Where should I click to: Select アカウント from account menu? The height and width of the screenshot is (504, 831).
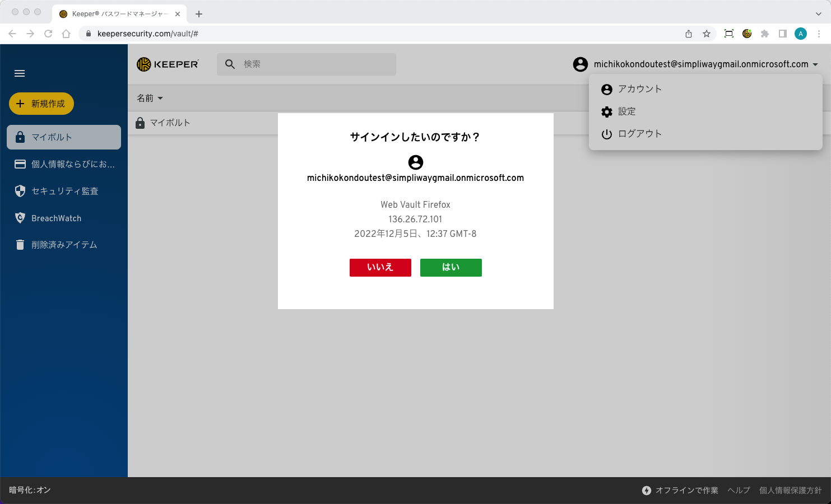(x=639, y=89)
